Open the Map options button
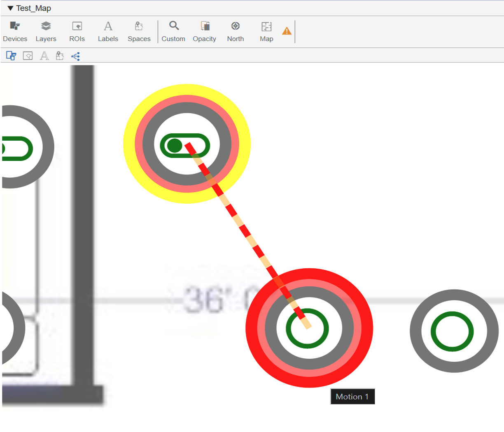Image resolution: width=504 pixels, height=432 pixels. click(266, 32)
